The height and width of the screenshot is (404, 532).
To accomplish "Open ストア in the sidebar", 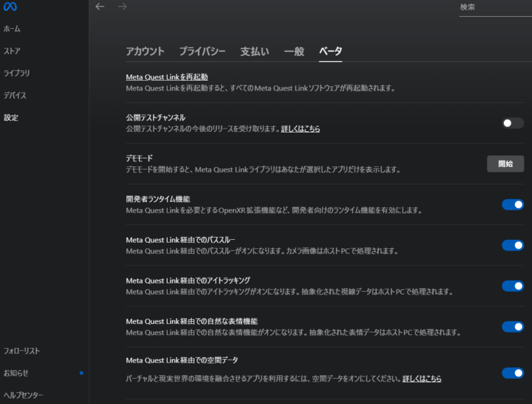I will point(12,51).
